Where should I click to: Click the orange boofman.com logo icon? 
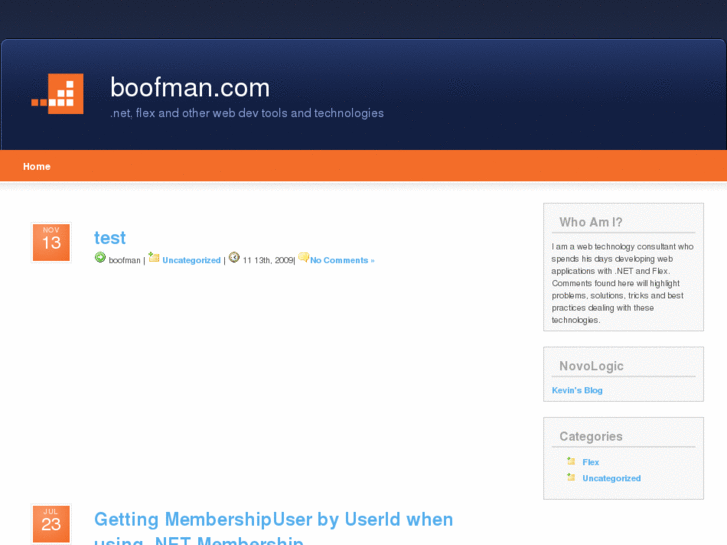click(x=57, y=94)
